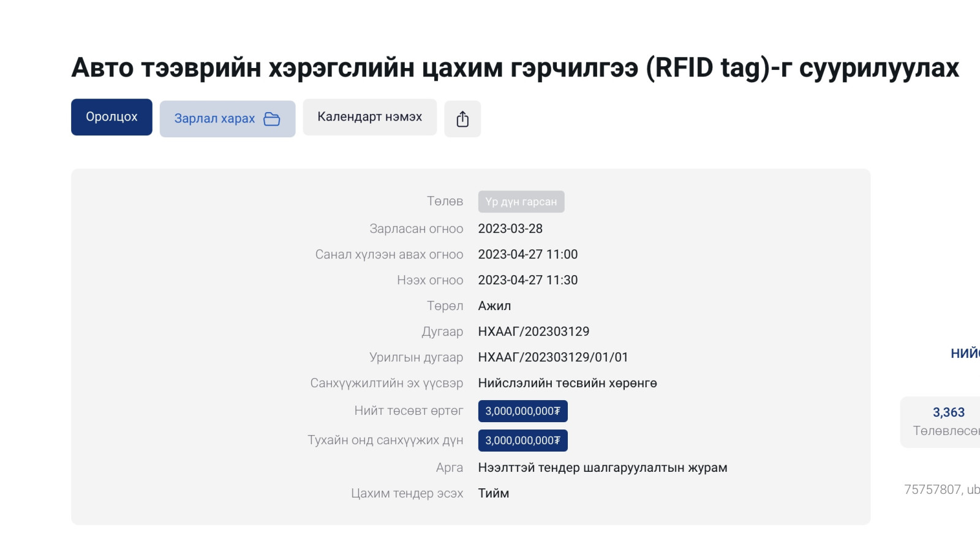Click the phone number 75757807
The width and height of the screenshot is (980, 560).
932,490
